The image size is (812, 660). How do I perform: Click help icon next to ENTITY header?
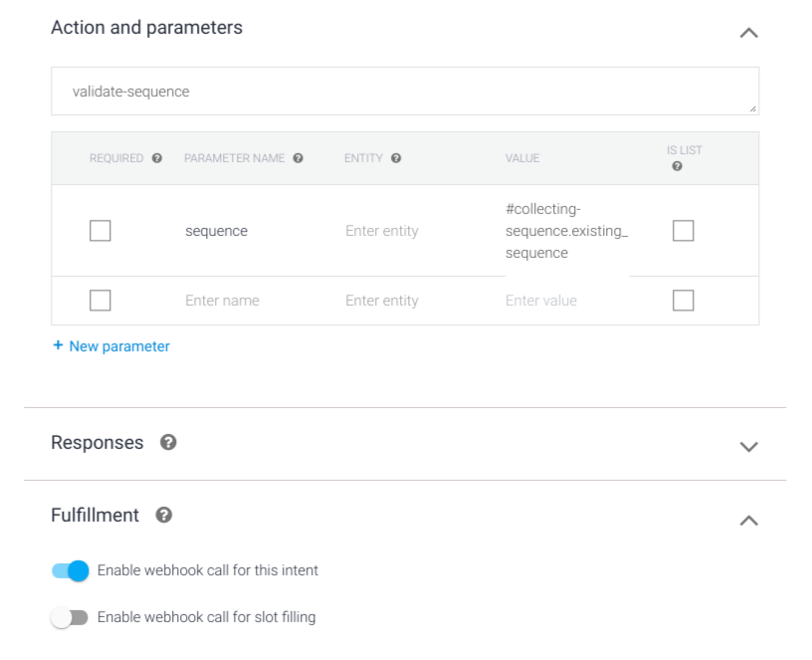pyautogui.click(x=396, y=158)
